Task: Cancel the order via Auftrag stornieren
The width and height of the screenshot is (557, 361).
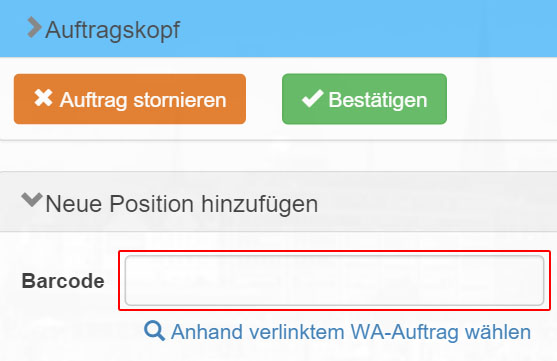Action: point(130,99)
